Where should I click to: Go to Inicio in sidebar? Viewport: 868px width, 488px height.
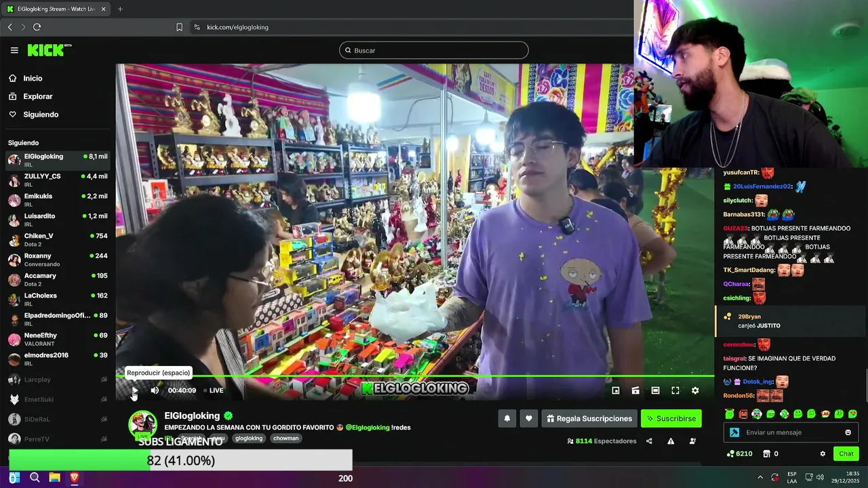click(x=33, y=79)
